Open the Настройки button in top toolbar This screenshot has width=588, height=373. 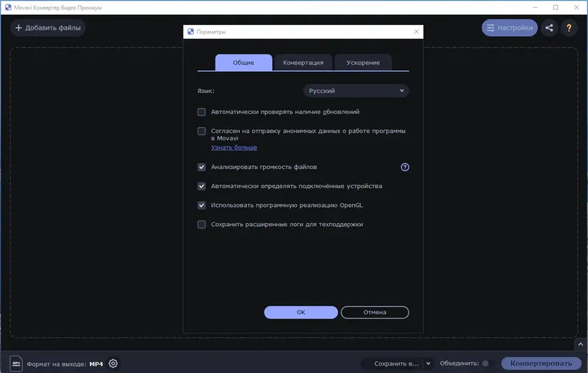click(x=509, y=28)
